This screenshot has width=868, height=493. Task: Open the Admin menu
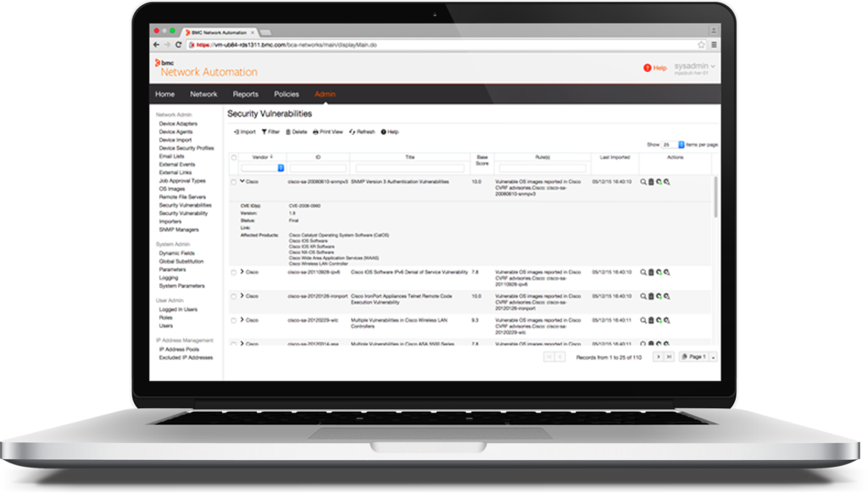[325, 94]
